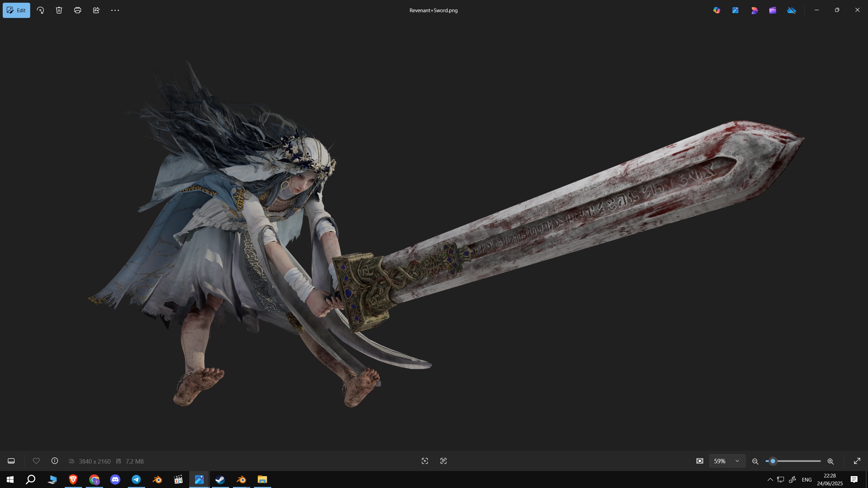Open the notification center icon
The image size is (868, 488).
pyautogui.click(x=854, y=480)
